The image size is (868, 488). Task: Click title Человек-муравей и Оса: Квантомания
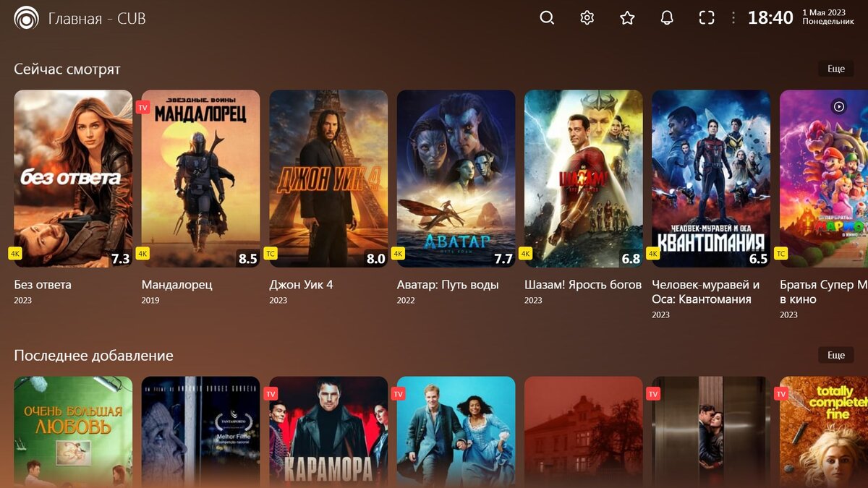pyautogui.click(x=706, y=292)
